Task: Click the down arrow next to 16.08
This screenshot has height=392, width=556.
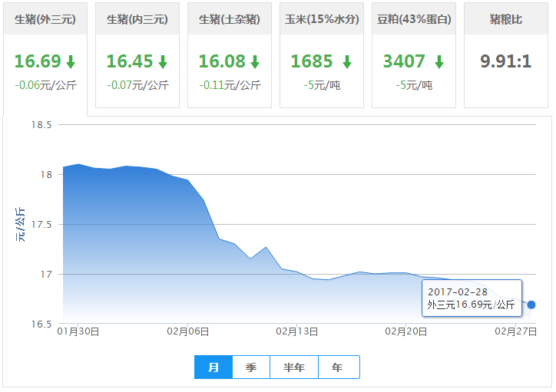Action: 255,62
